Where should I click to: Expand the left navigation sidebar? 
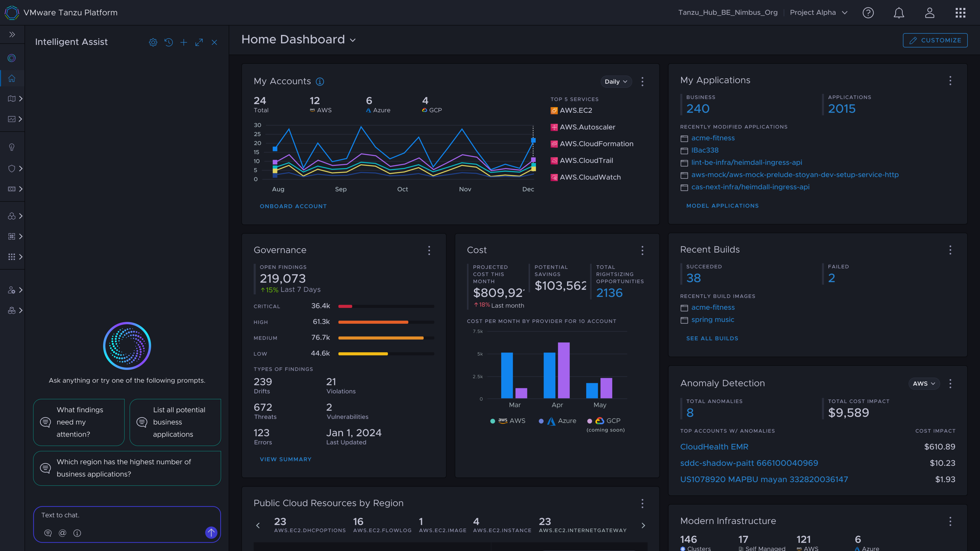12,35
